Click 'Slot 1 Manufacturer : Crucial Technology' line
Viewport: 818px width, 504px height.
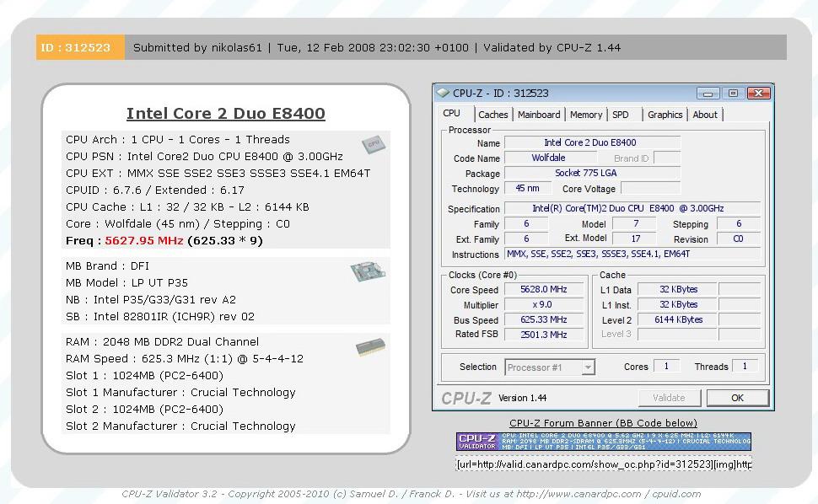coord(180,393)
